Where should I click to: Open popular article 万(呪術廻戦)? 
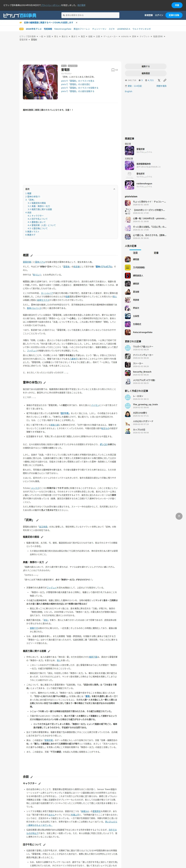(139, 267)
